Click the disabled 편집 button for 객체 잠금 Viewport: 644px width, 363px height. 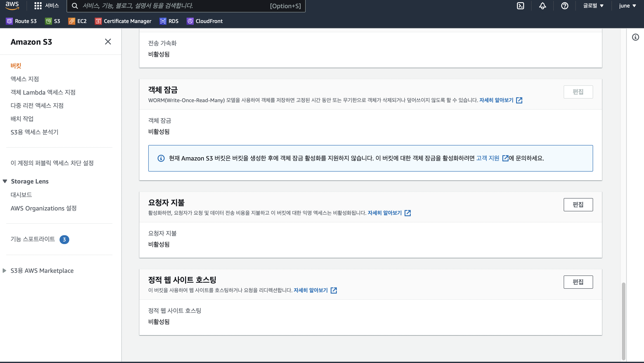(578, 92)
